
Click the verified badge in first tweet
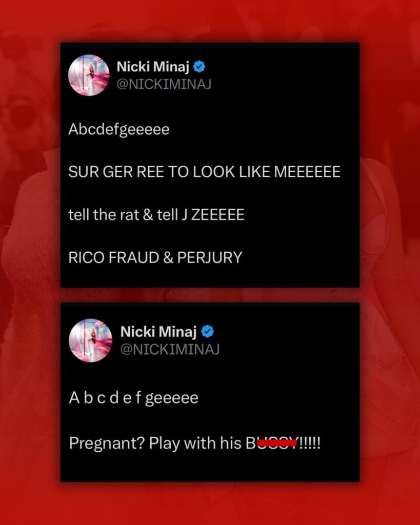[x=199, y=67]
